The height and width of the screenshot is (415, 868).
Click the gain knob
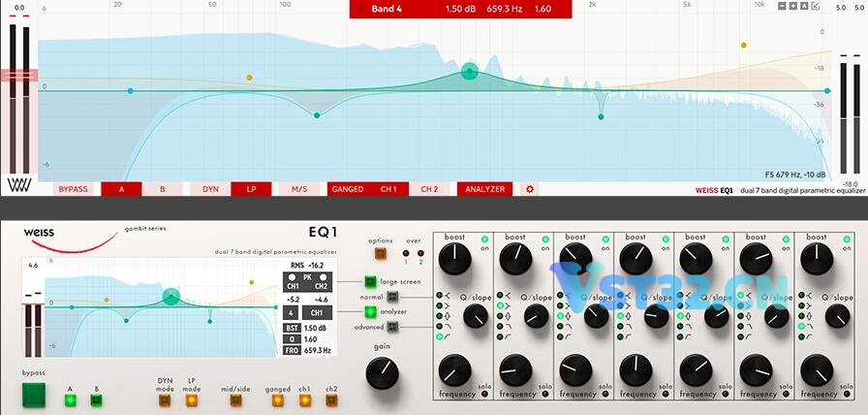coord(382,373)
